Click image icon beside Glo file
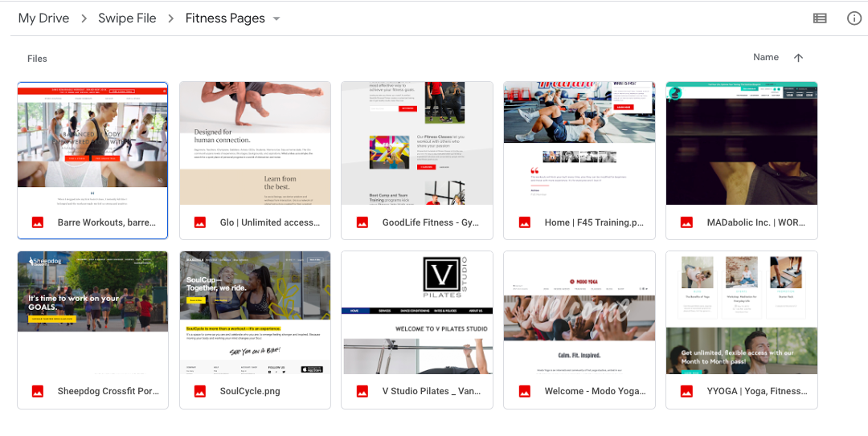 [200, 222]
